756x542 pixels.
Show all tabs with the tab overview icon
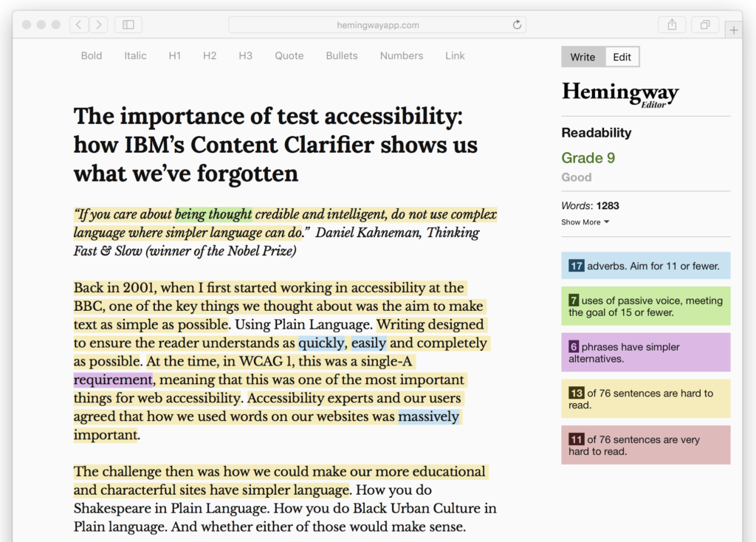(705, 24)
